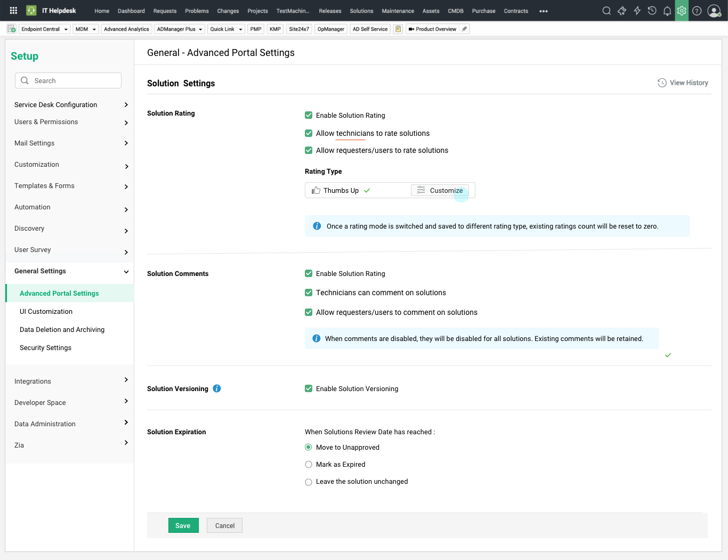Screen dimensions: 728x560
Task: Toggle the first Enable Solution Rating checkbox
Action: 309,115
